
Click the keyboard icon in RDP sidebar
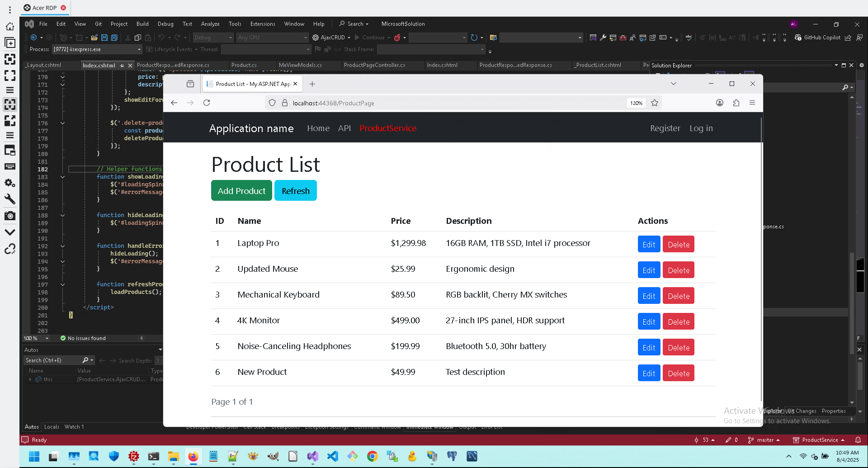point(10,166)
